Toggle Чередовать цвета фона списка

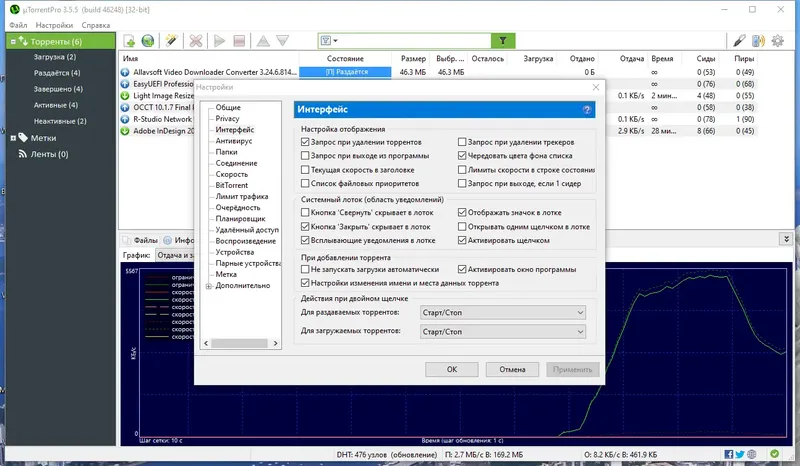[x=462, y=156]
